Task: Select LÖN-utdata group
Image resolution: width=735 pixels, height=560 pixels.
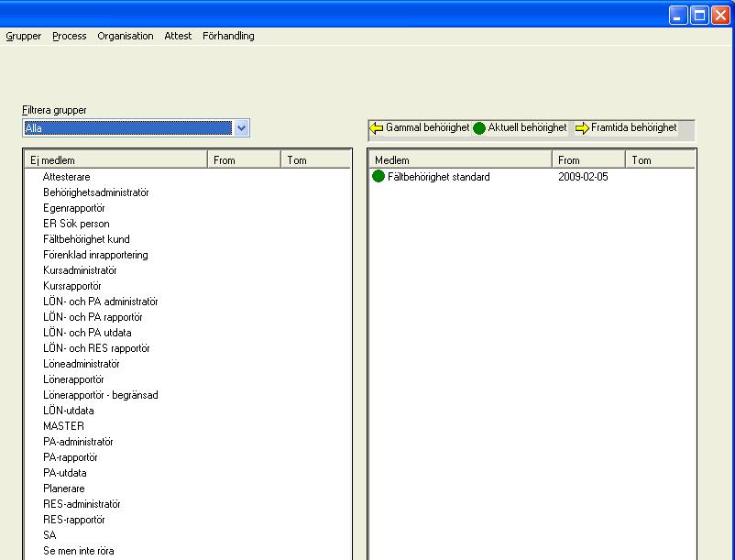Action: pyautogui.click(x=69, y=411)
